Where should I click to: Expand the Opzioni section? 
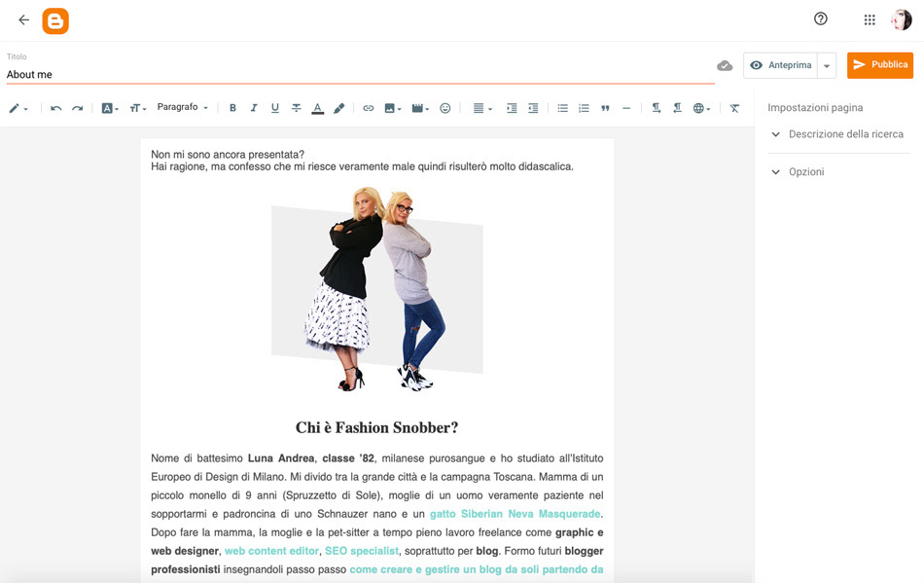coord(839,172)
